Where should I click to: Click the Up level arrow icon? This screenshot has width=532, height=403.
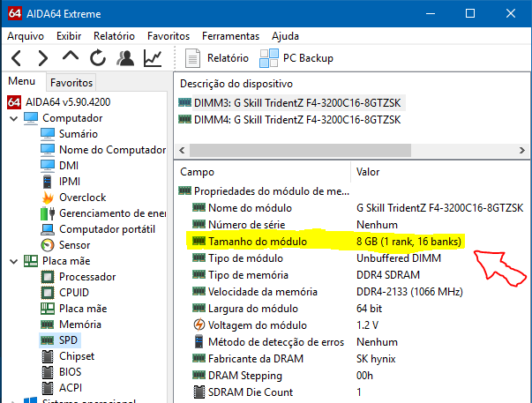[x=71, y=57]
